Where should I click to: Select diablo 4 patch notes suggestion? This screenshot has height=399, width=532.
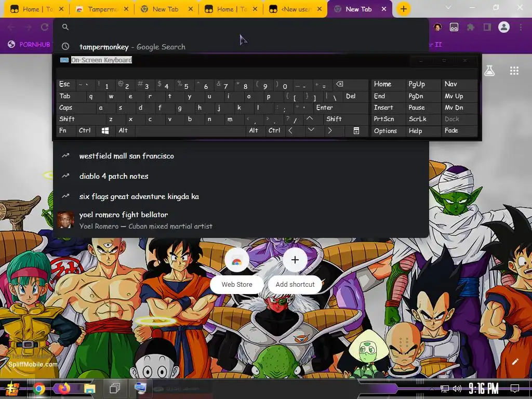coord(241,176)
